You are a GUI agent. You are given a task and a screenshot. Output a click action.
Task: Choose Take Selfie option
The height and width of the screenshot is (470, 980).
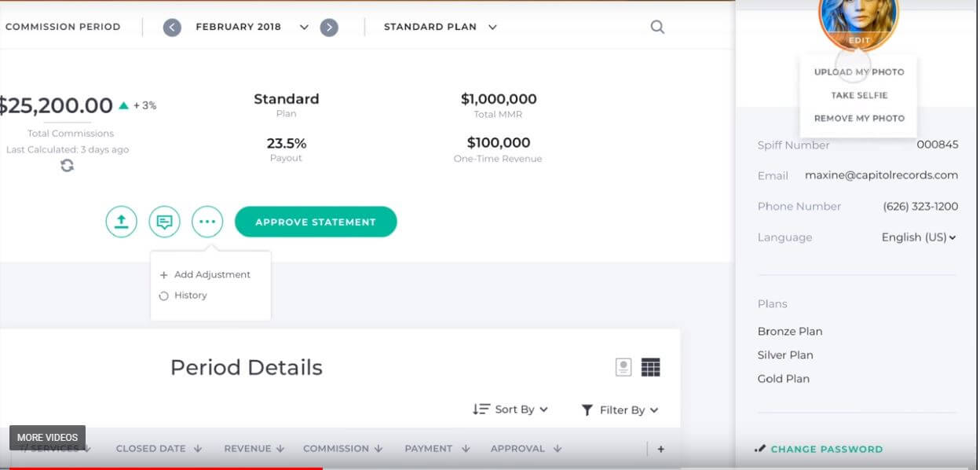click(859, 95)
